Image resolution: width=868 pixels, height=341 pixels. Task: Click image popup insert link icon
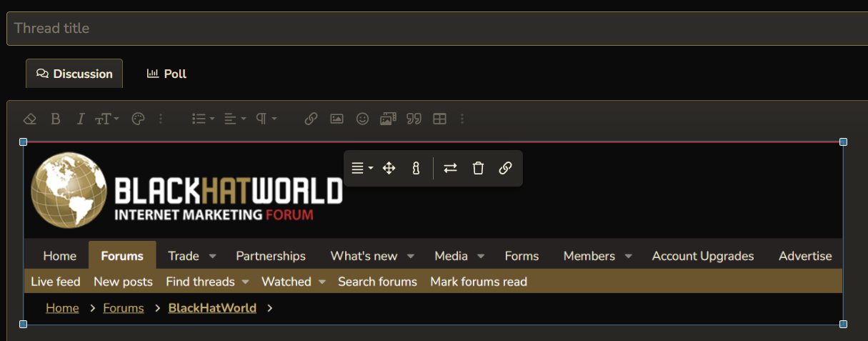click(x=505, y=168)
